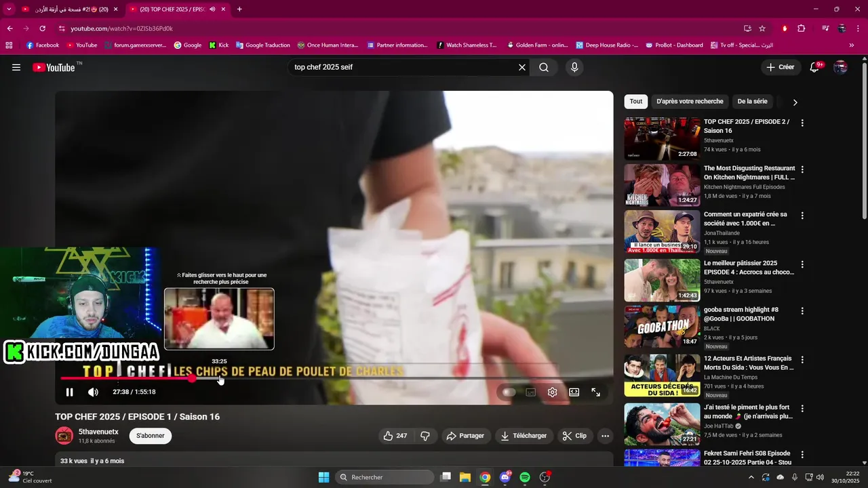The height and width of the screenshot is (488, 868).
Task: Share the video via Partager
Action: (x=465, y=436)
